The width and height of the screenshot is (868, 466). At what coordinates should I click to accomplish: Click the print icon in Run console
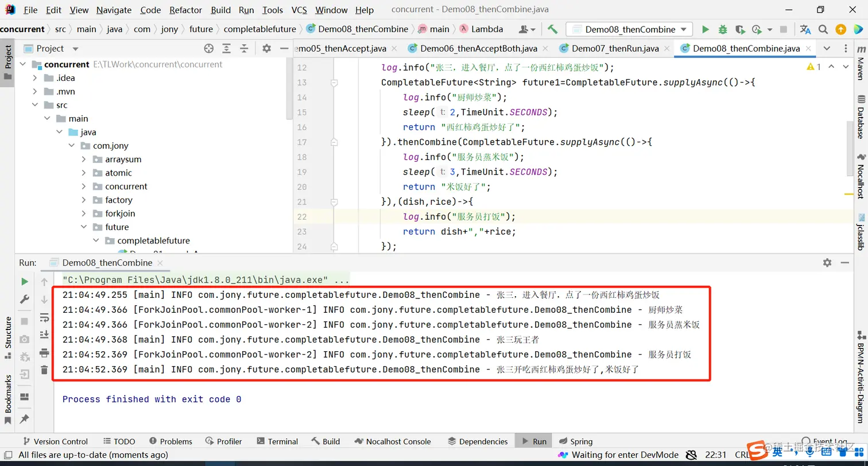pos(44,352)
